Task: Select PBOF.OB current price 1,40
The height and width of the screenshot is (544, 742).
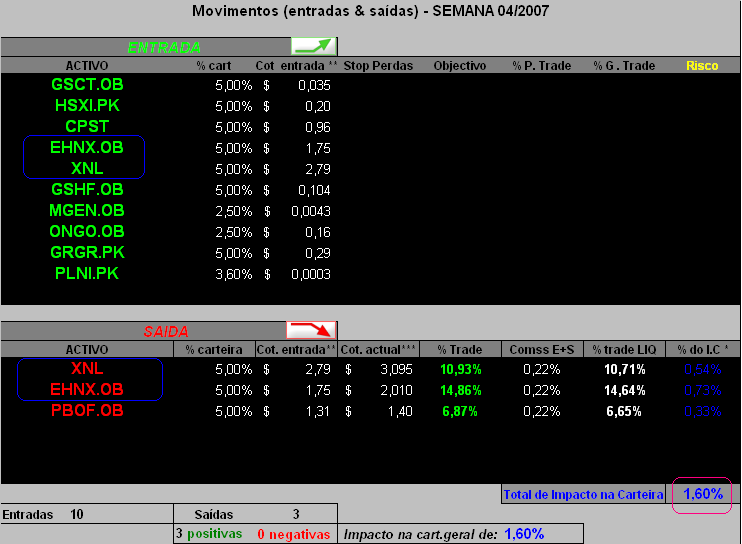Action: [400, 411]
